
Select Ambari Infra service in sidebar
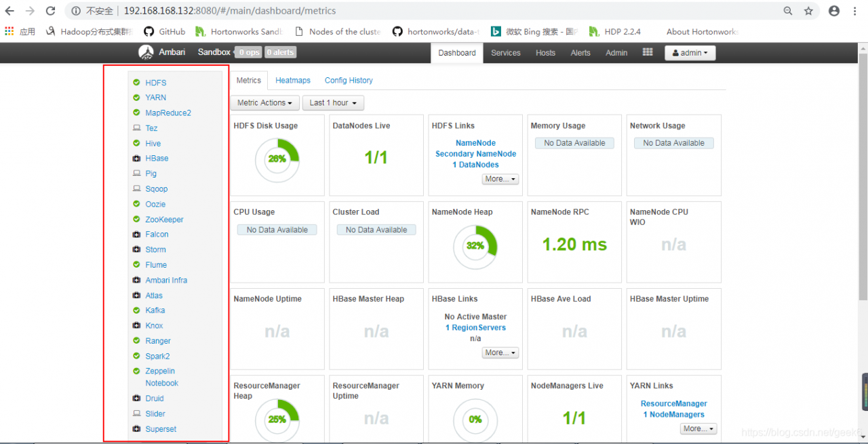click(166, 280)
